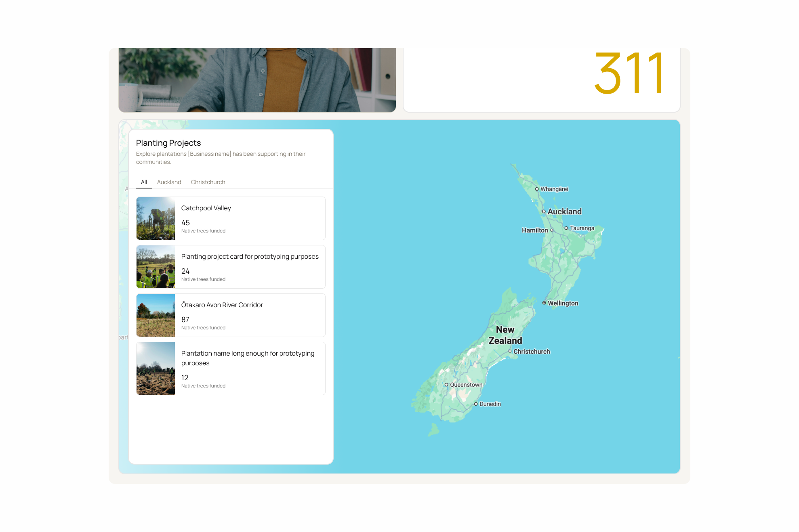
Task: Click the Catchpool Valley thumbnail photo
Action: (x=156, y=218)
